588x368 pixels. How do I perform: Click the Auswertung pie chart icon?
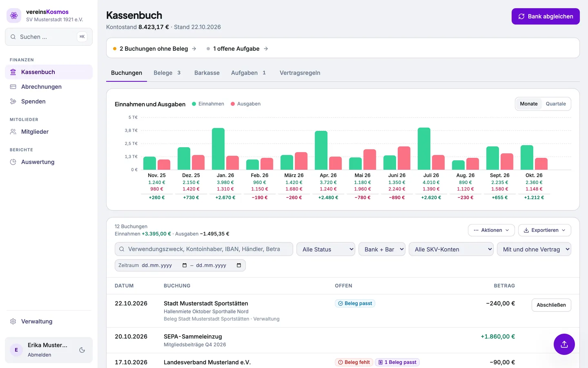(13, 162)
